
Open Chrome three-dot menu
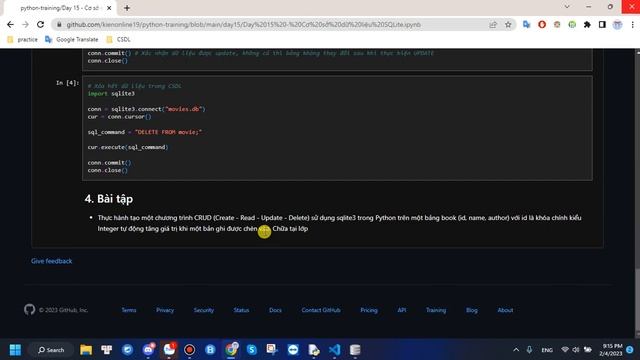pos(633,24)
